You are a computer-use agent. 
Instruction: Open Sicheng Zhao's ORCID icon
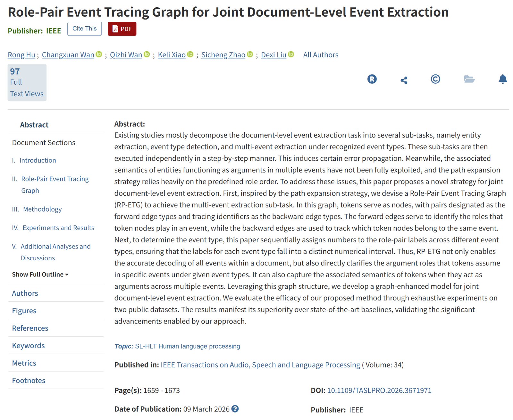250,55
